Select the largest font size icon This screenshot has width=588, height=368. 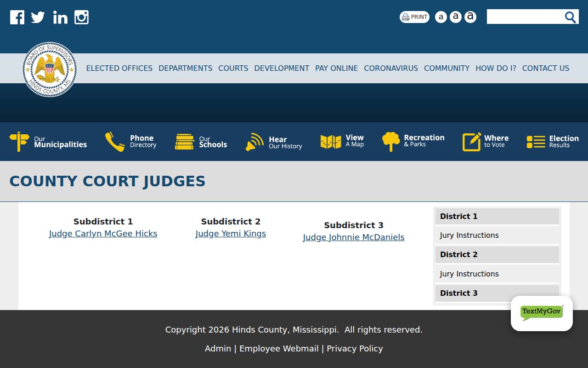[470, 17]
